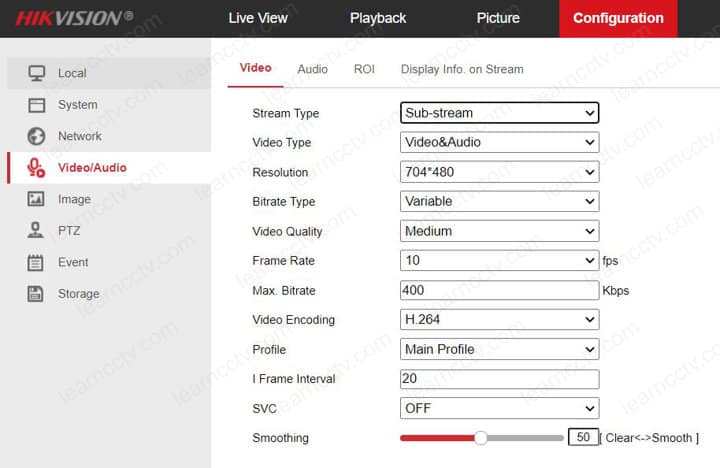Screen dimensions: 720x468
Task: Click the PTZ joystick icon
Action: pos(37,231)
